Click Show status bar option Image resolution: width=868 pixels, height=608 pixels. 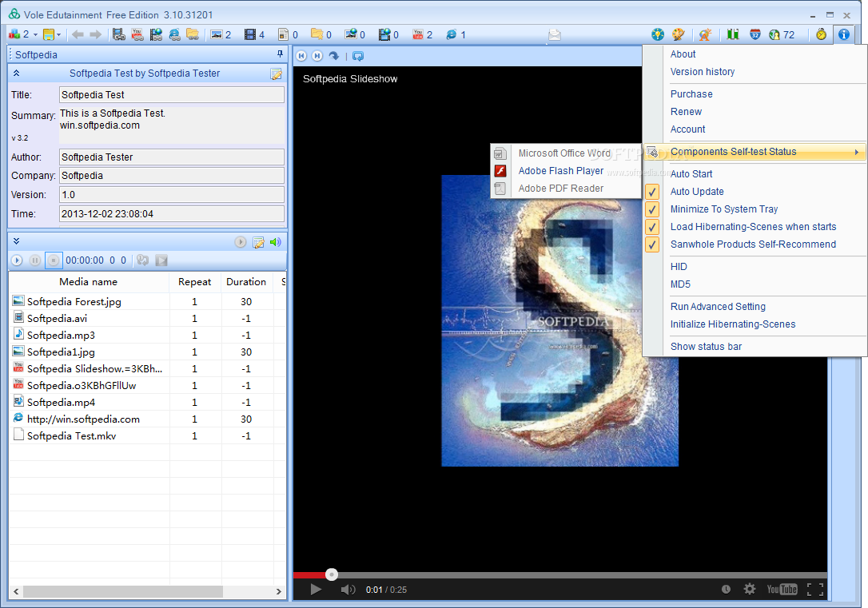706,346
